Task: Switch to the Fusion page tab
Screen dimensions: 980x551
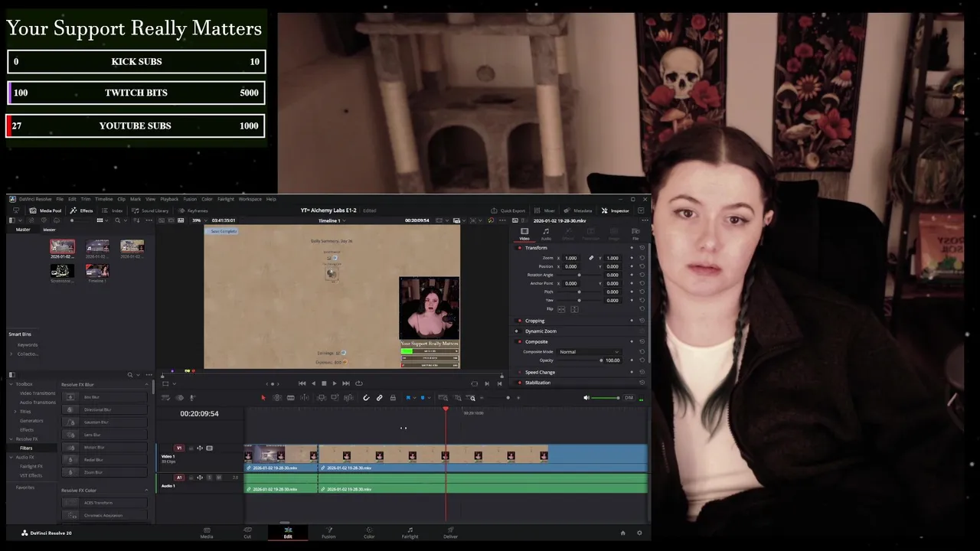Action: click(328, 533)
